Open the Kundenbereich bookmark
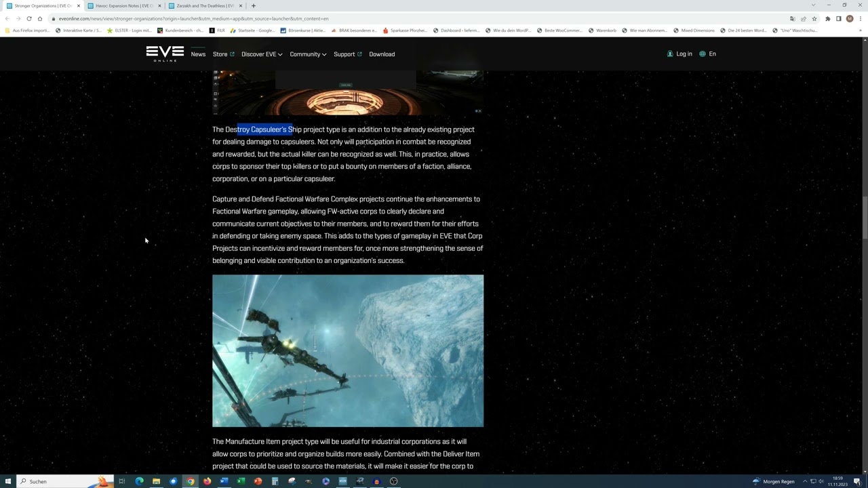The width and height of the screenshot is (868, 488). point(180,30)
